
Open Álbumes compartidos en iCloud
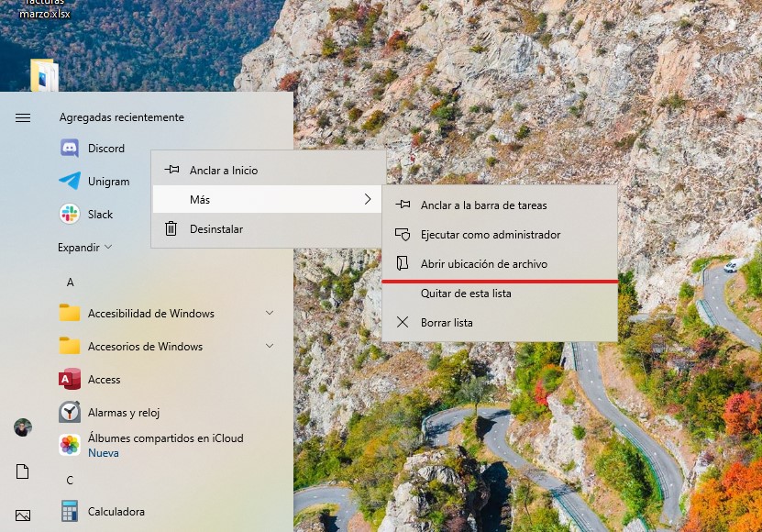[x=70, y=445]
